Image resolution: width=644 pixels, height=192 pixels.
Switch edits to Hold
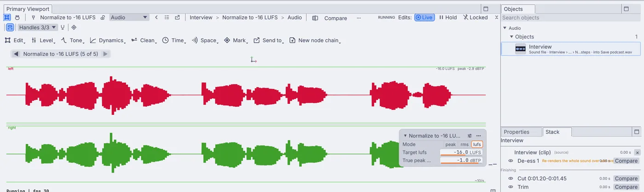(x=448, y=17)
